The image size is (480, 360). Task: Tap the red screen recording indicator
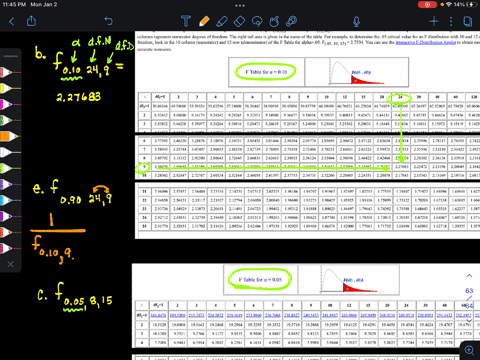pyautogui.click(x=427, y=5)
